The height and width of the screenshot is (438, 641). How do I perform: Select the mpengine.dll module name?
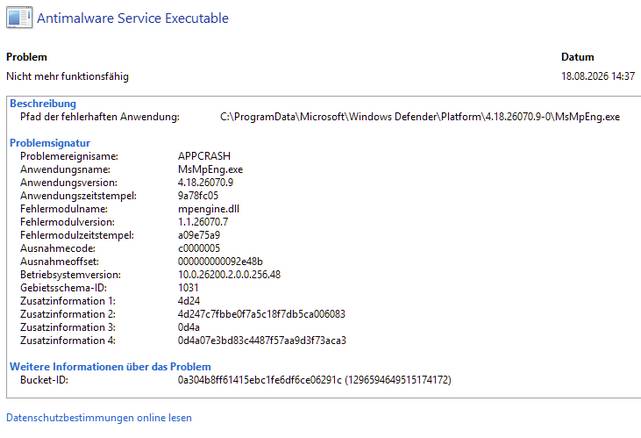208,209
